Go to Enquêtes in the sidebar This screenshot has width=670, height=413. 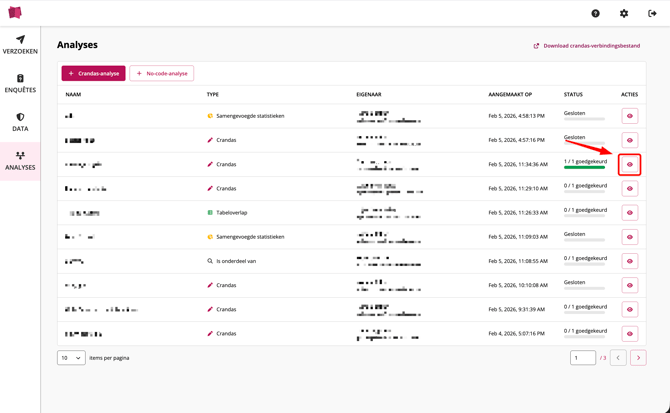point(20,83)
